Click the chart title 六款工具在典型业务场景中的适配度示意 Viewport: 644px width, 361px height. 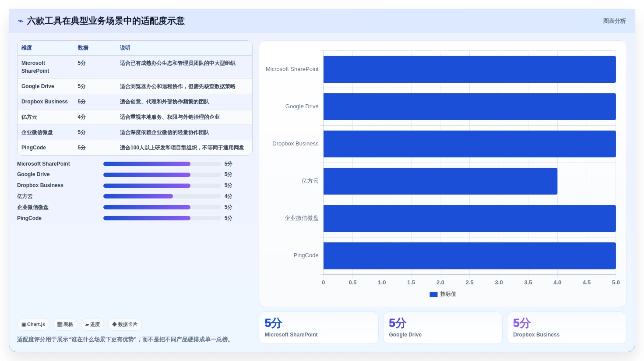click(106, 21)
